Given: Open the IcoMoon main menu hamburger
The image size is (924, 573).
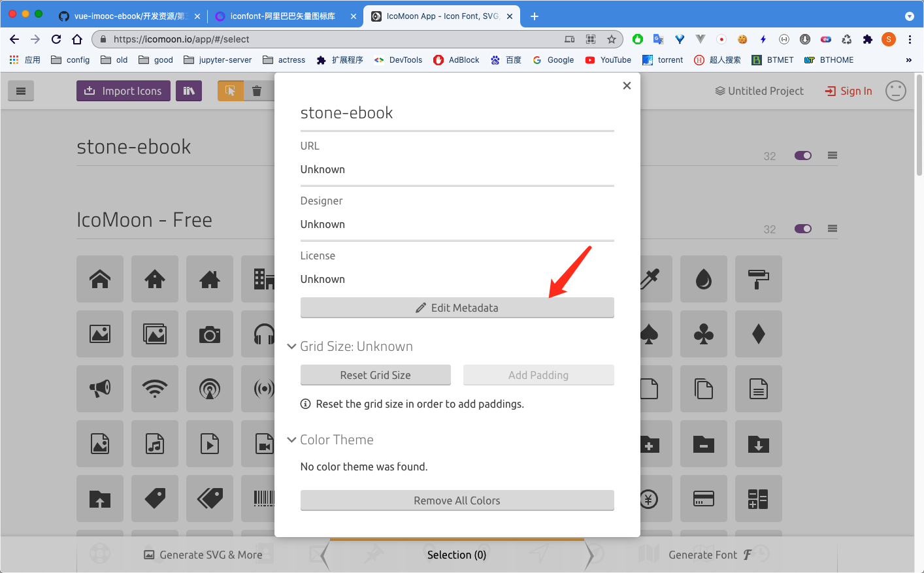Looking at the screenshot, I should (x=21, y=91).
